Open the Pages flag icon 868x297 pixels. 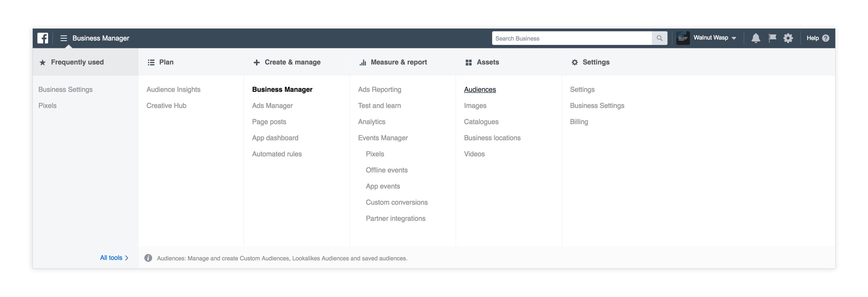[x=772, y=38]
